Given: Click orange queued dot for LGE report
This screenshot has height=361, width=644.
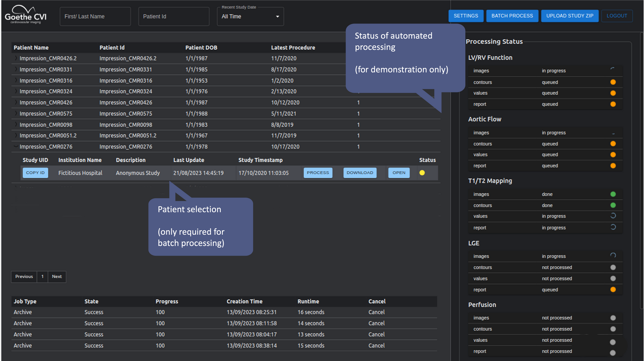Looking at the screenshot, I should tap(613, 290).
